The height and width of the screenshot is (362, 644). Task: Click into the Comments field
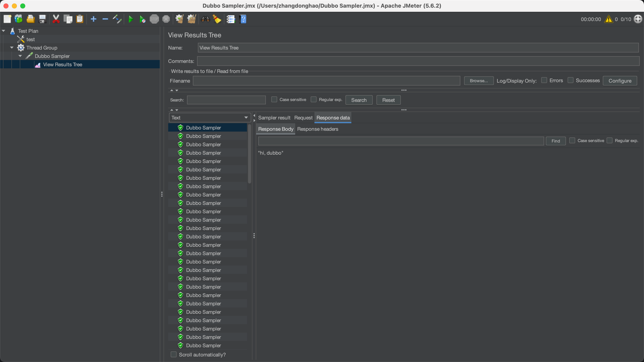[x=418, y=61]
